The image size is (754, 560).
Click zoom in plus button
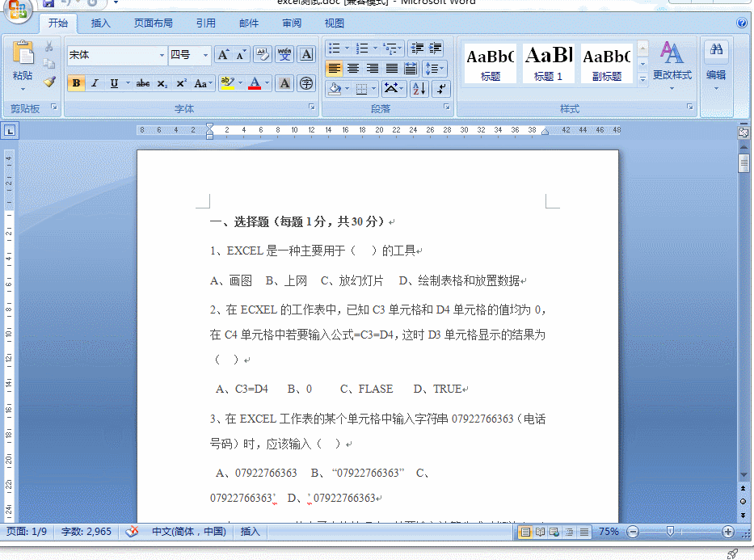(x=728, y=532)
